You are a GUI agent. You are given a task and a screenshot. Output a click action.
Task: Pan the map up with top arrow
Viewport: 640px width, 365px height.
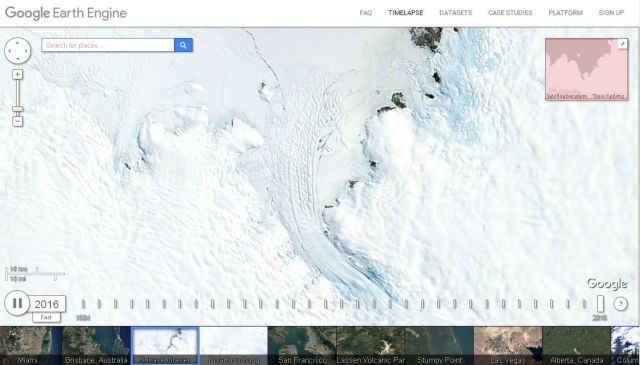(x=18, y=43)
